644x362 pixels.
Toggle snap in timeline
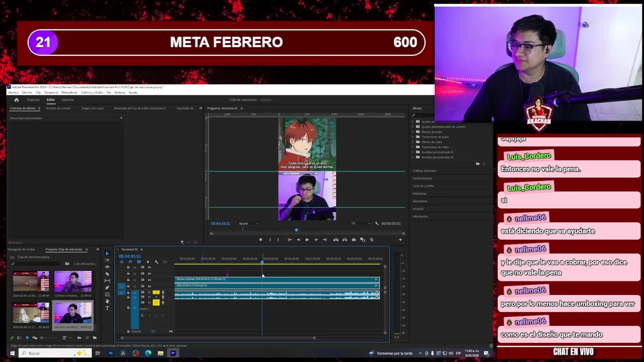(x=130, y=262)
